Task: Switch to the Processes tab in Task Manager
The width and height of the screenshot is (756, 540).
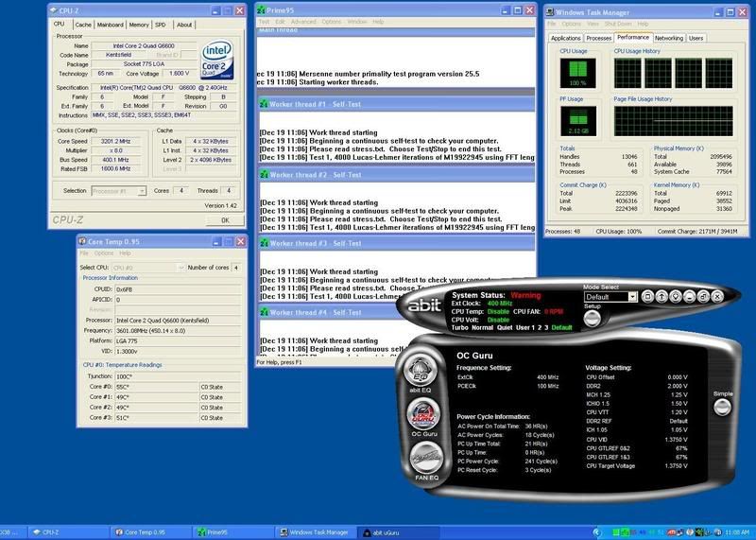Action: click(599, 38)
